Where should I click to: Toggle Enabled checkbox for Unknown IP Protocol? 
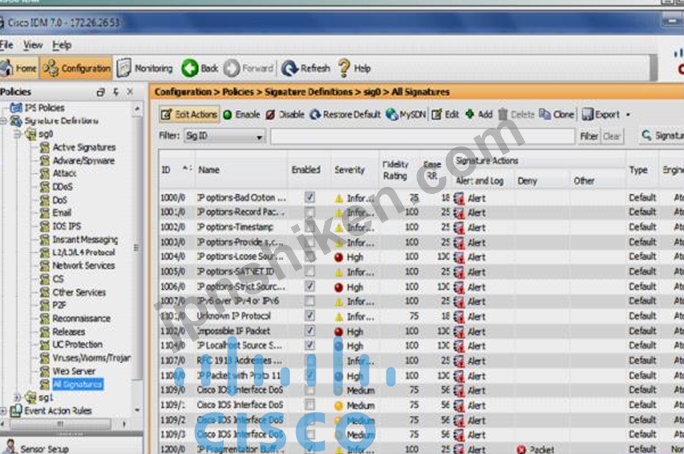pos(309,316)
